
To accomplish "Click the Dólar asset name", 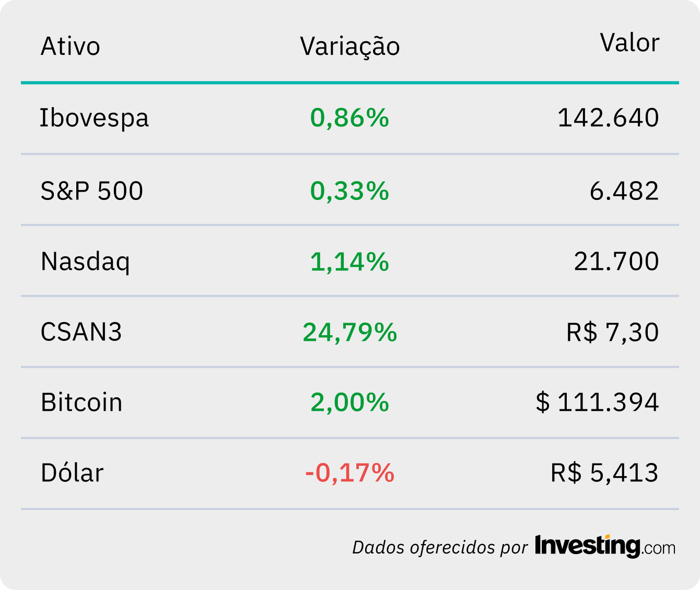I will coord(72,473).
